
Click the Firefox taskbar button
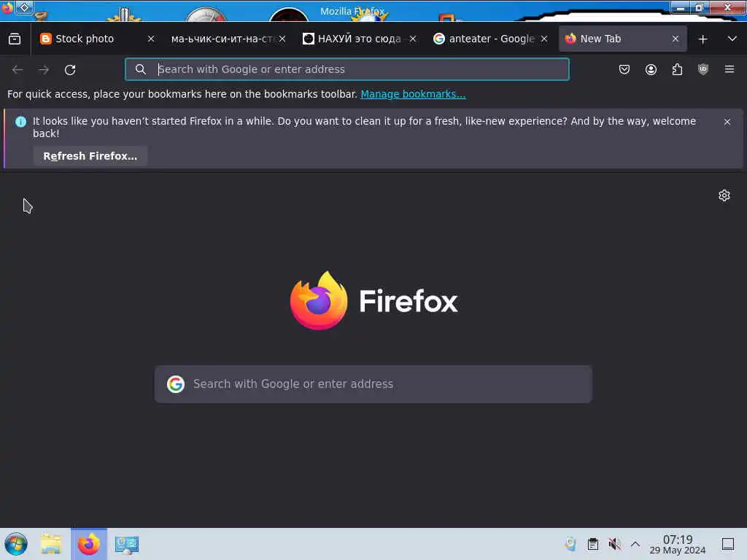(x=89, y=544)
